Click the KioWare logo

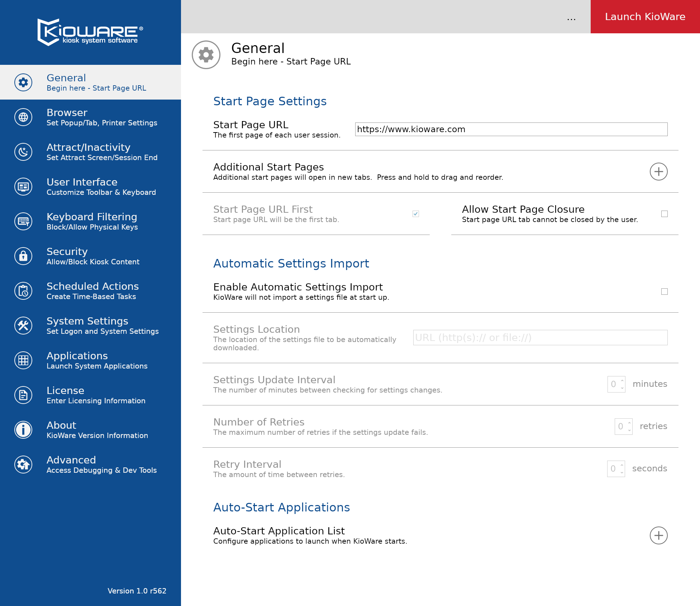pos(90,32)
